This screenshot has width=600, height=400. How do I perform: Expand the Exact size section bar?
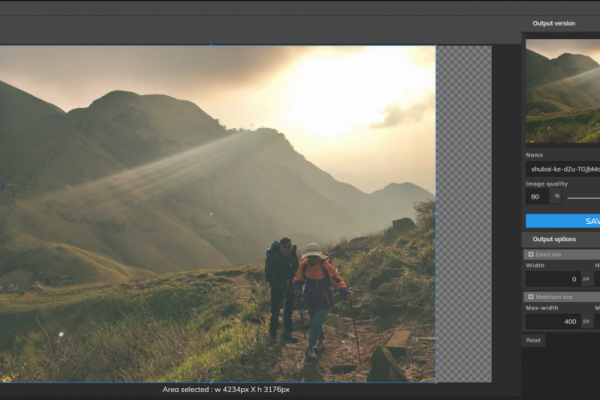[562, 255]
